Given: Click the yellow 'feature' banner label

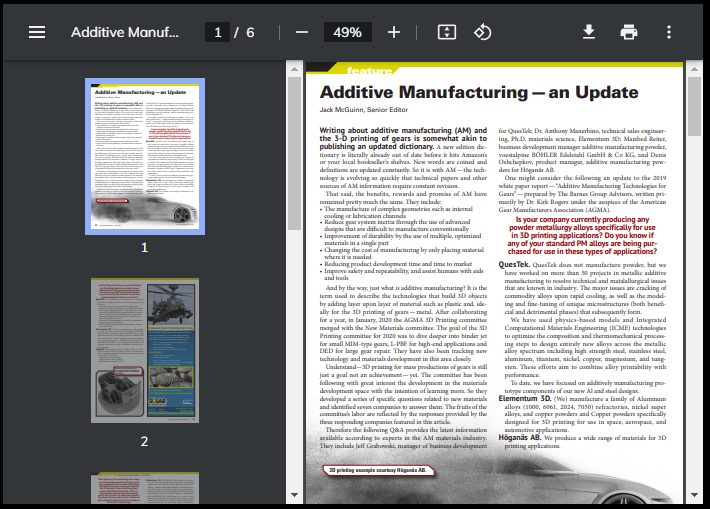Looking at the screenshot, I should [x=369, y=71].
